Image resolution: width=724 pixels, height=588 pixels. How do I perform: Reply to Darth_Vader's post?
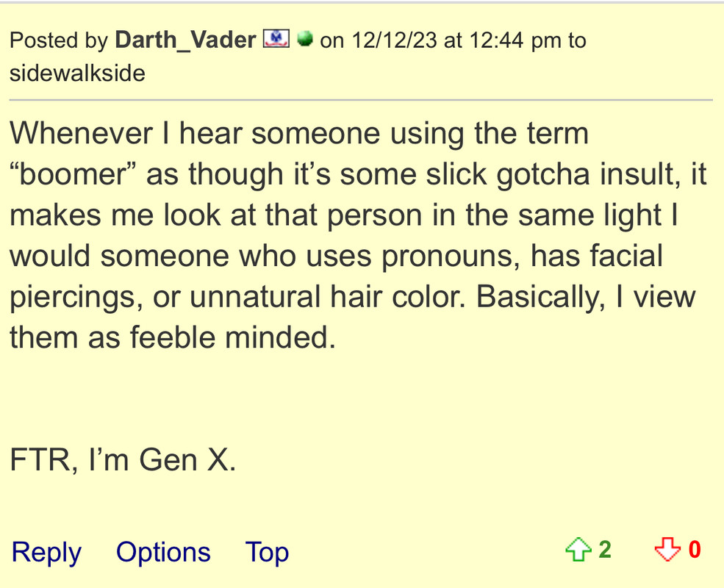point(46,552)
